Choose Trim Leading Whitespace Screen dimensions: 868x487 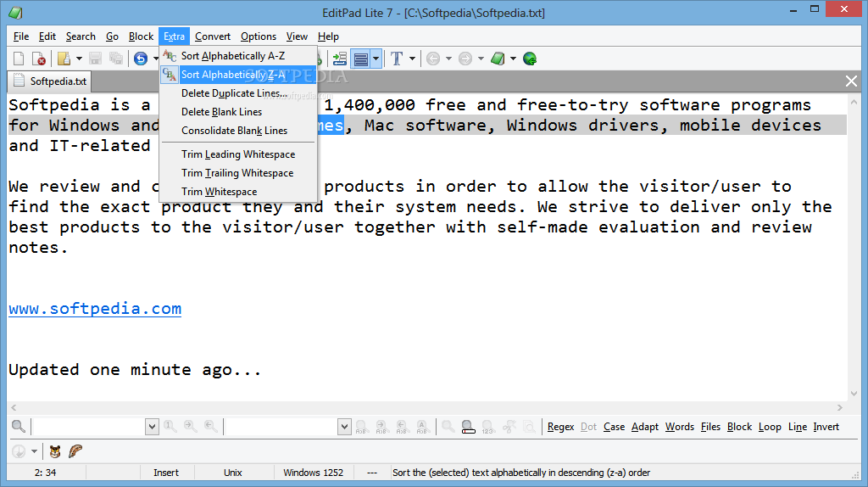(x=238, y=154)
